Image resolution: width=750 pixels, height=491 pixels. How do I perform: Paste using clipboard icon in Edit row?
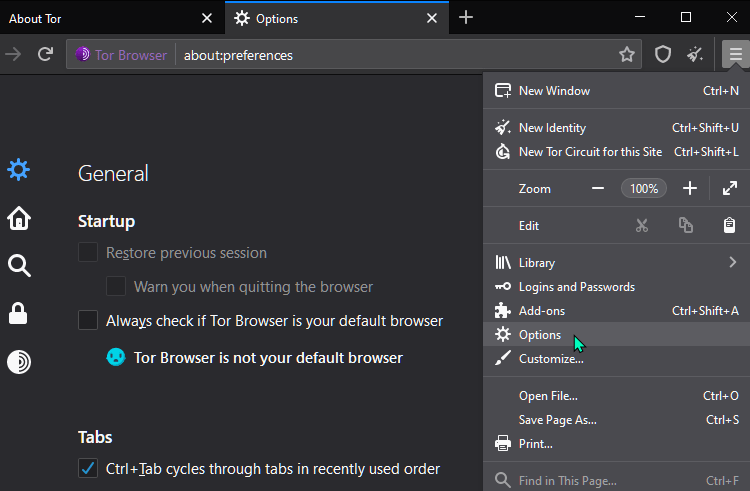tap(729, 225)
